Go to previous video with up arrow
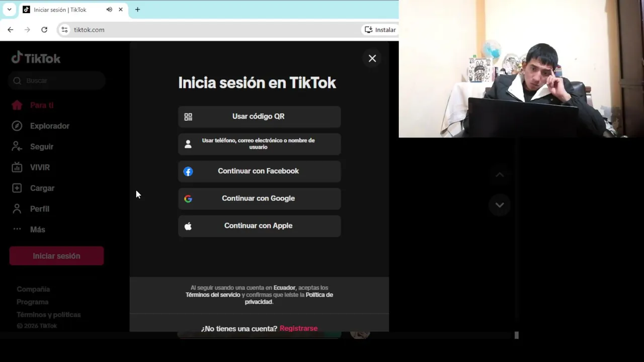This screenshot has width=644, height=362. (500, 175)
